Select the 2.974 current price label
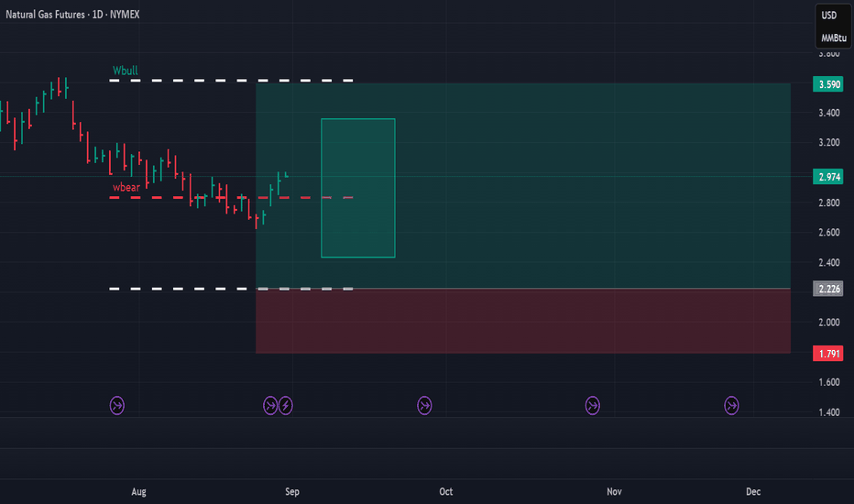This screenshot has width=854, height=504. click(827, 177)
